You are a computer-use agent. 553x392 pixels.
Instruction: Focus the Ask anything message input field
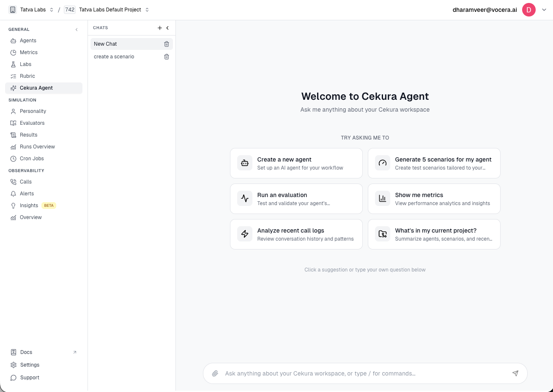pyautogui.click(x=365, y=373)
